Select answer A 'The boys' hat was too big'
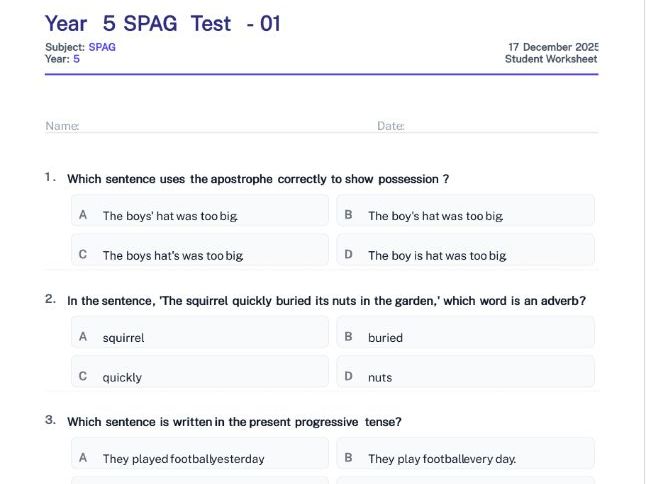The height and width of the screenshot is (484, 646). click(200, 215)
